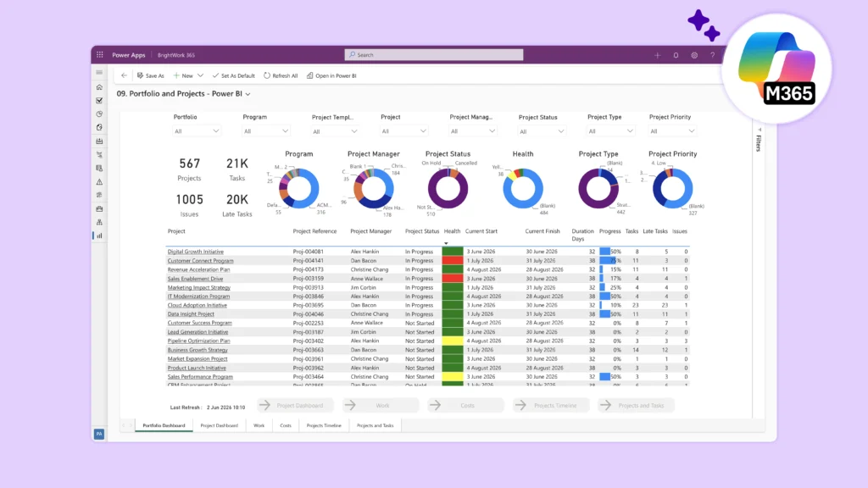868x488 pixels.
Task: Open the briefcase icon in sidebar
Action: click(99, 208)
